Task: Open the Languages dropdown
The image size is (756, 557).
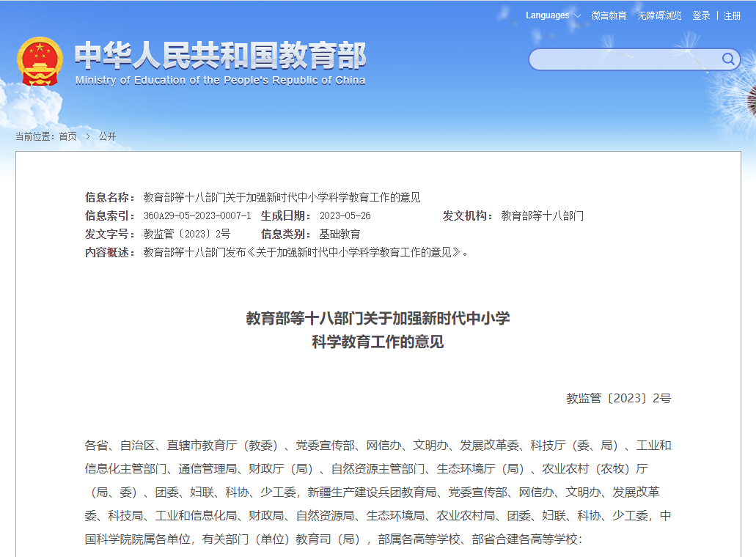Action: (553, 15)
